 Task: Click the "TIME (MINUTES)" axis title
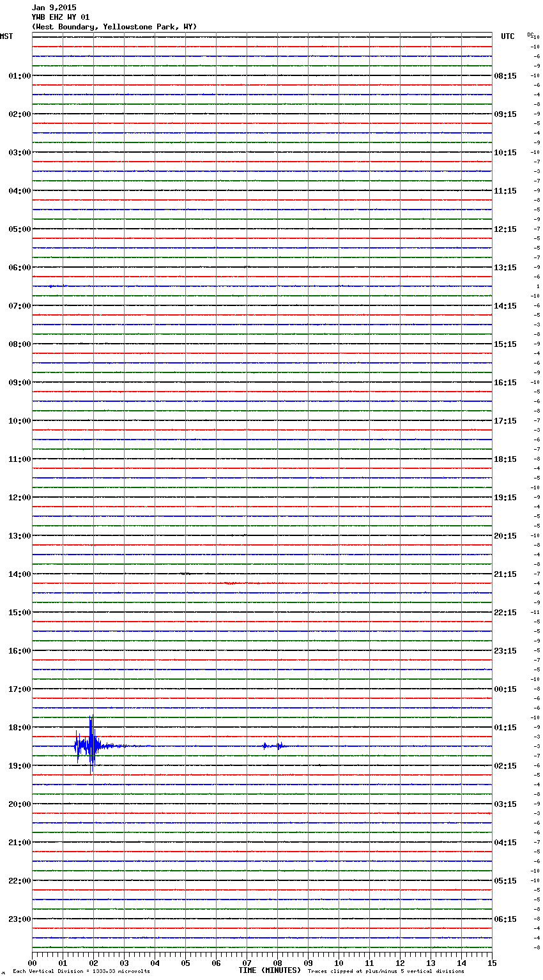pyautogui.click(x=270, y=970)
